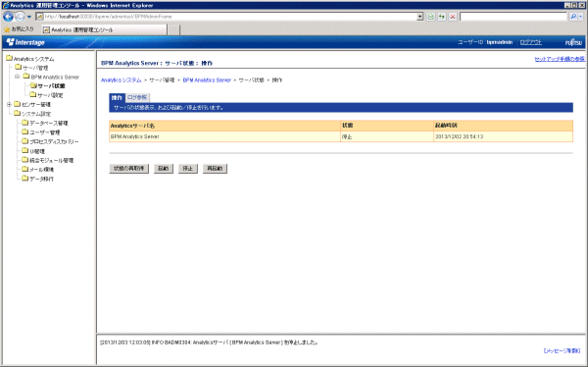
Task: Click the browser Back arrow button
Action: click(8, 17)
